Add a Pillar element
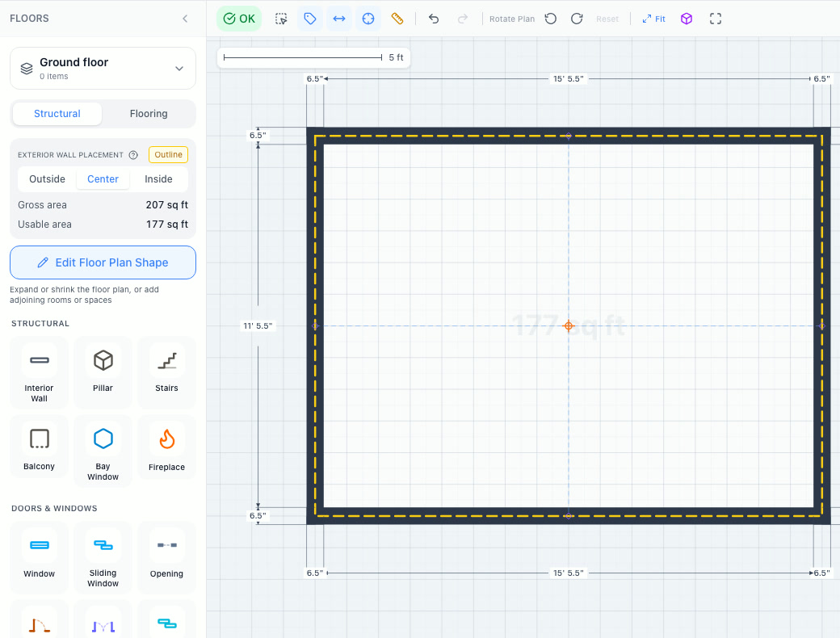The width and height of the screenshot is (840, 638). 103,372
